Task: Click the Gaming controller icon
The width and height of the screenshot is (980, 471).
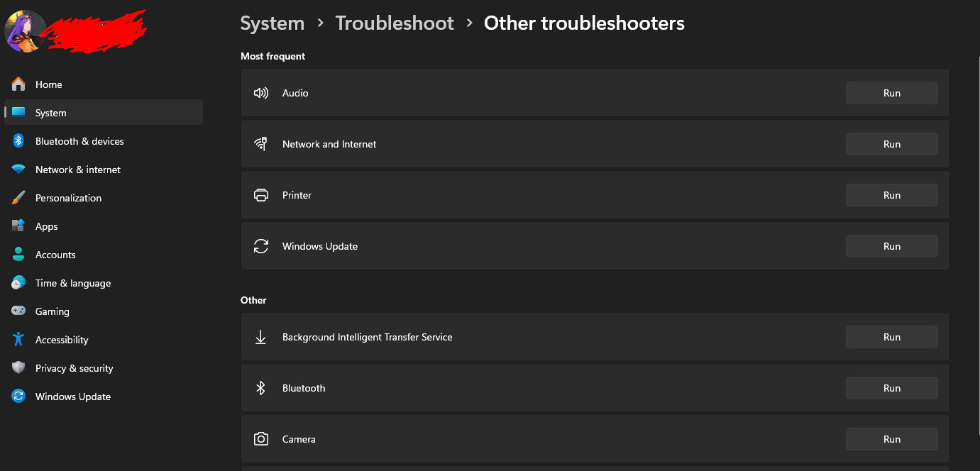Action: click(x=18, y=311)
